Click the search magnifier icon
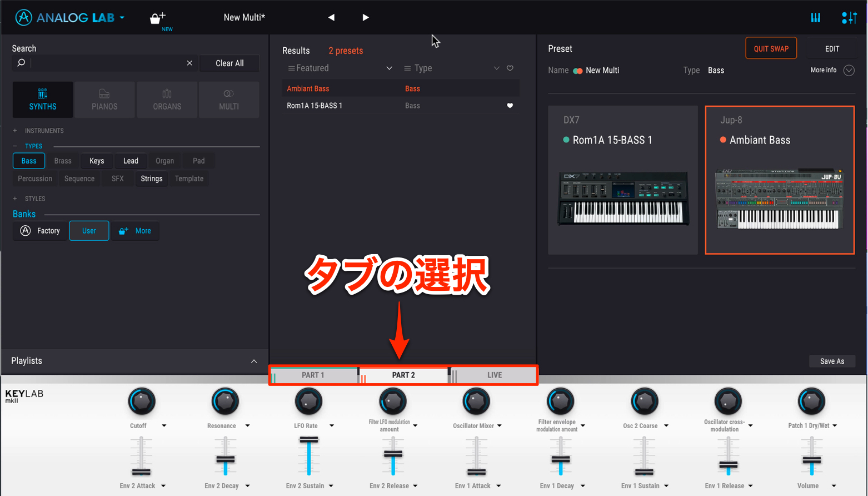The width and height of the screenshot is (868, 496). 21,63
